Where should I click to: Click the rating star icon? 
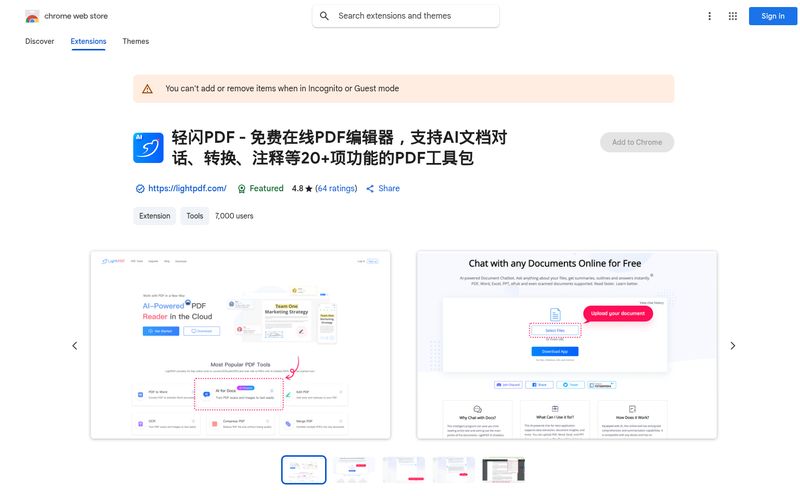click(x=309, y=189)
